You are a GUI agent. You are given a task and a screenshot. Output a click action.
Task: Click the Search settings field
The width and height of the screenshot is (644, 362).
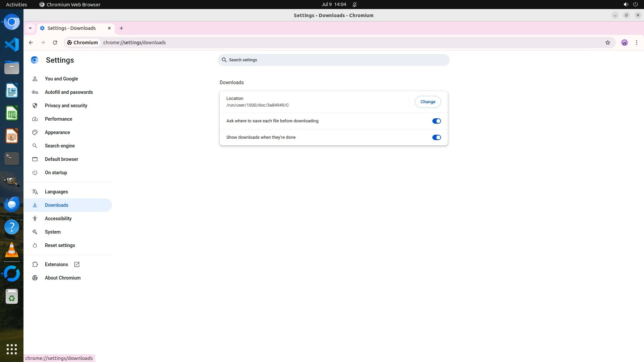click(x=333, y=60)
